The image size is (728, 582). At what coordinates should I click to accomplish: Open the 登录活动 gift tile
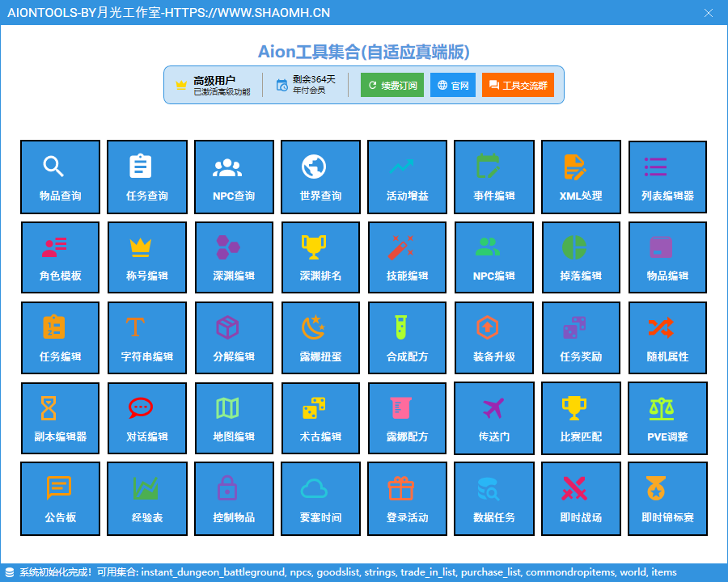(407, 499)
